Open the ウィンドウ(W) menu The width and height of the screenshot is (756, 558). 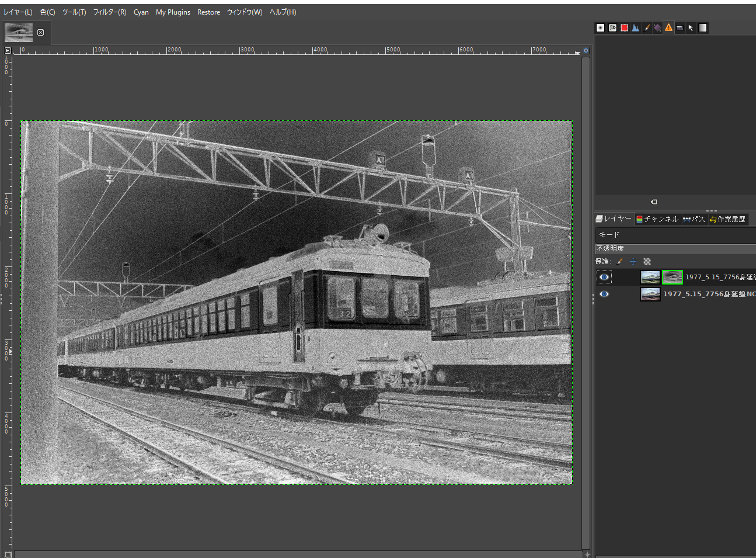point(245,12)
